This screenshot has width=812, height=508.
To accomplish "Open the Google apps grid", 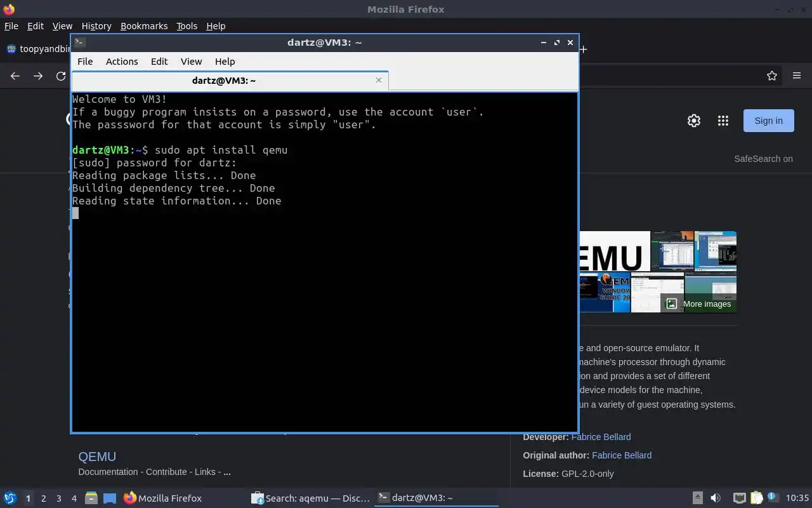I will click(723, 121).
